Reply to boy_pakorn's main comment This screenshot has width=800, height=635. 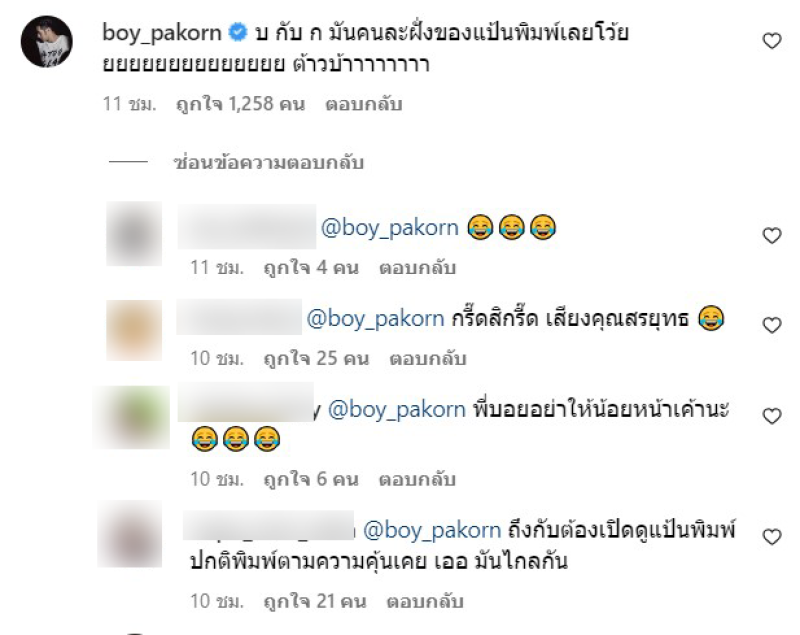(x=364, y=104)
